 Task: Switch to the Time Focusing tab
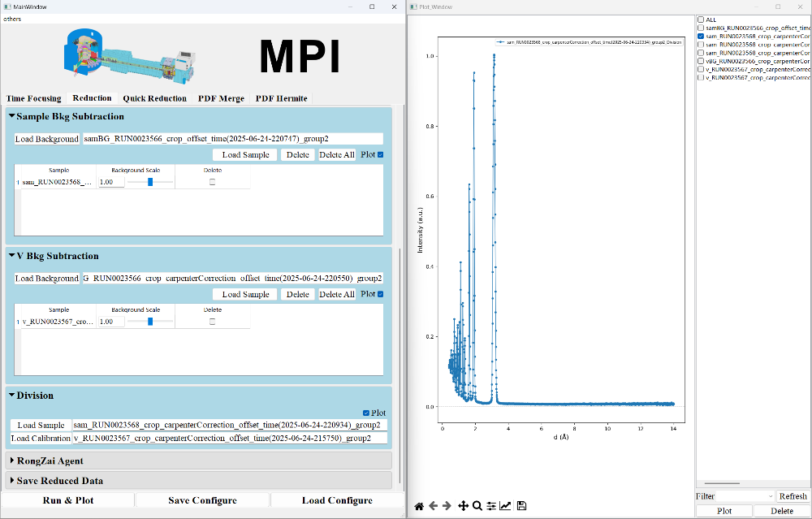click(34, 98)
